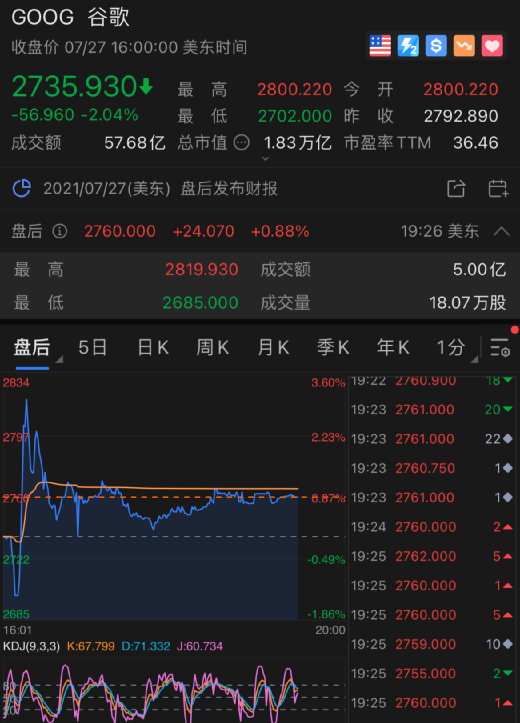Tap the blue dollar sign icon
520x723 pixels.
436,46
